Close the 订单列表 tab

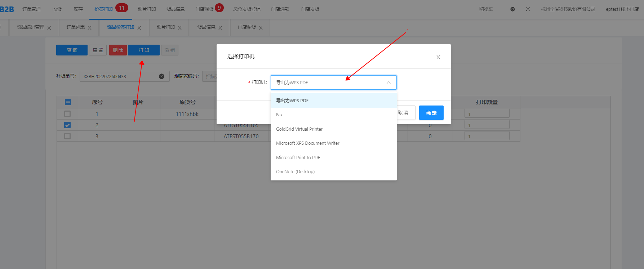[90, 28]
